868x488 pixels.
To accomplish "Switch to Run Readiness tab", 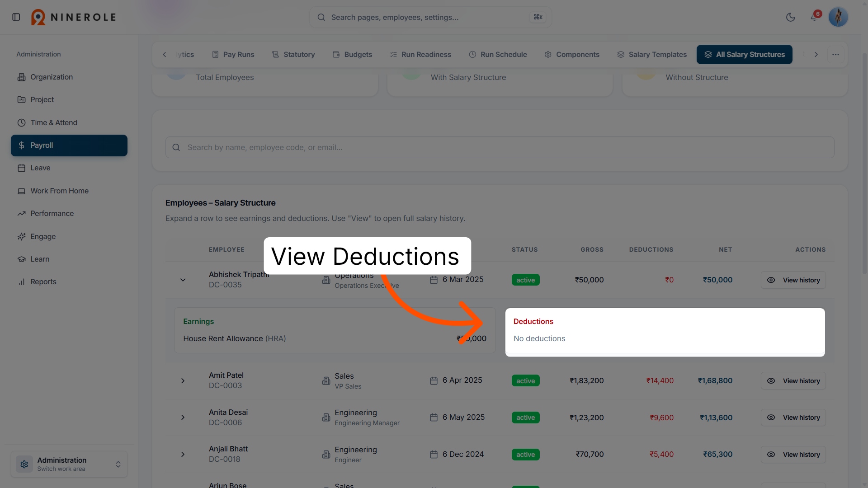I will pyautogui.click(x=420, y=54).
